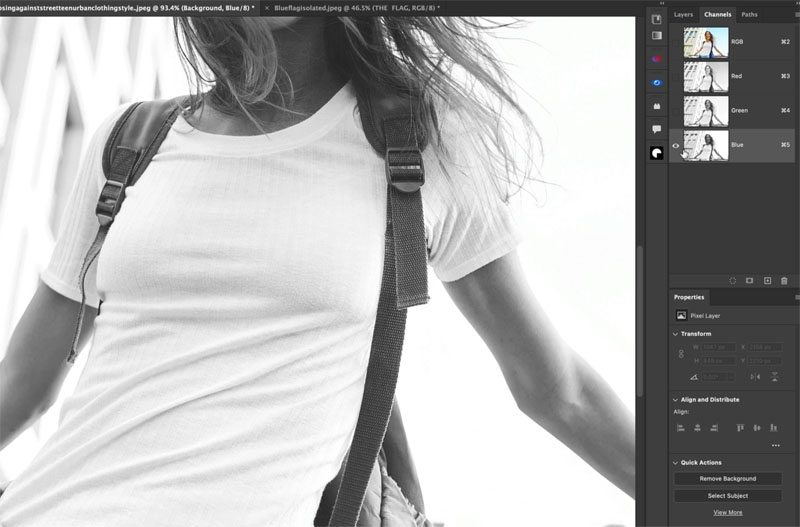The height and width of the screenshot is (527, 800).
Task: Delete the current channel
Action: click(784, 281)
